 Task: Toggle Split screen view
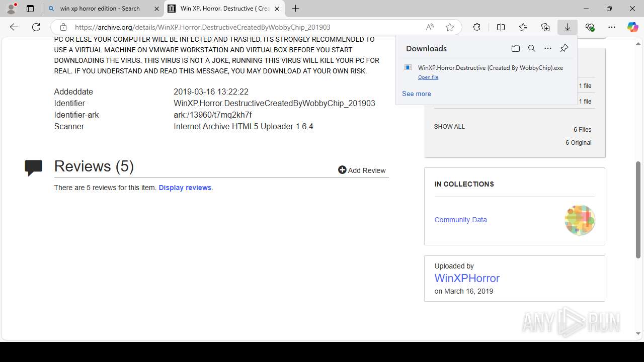coord(501,27)
